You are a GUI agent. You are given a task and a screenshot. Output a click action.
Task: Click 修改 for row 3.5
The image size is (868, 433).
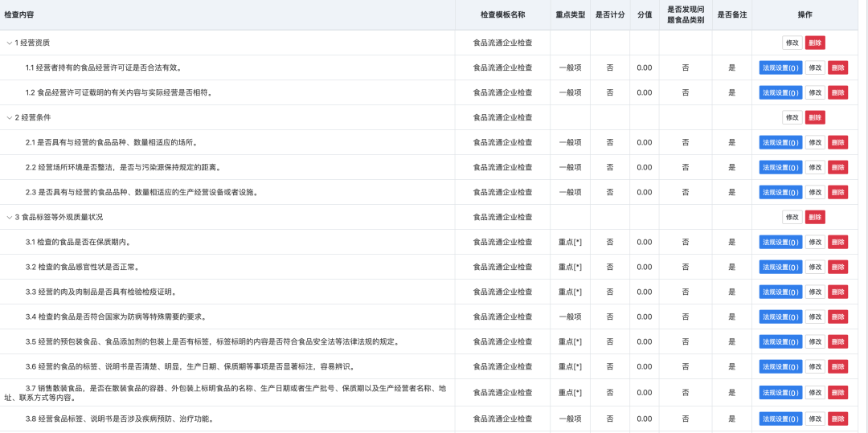click(x=815, y=341)
